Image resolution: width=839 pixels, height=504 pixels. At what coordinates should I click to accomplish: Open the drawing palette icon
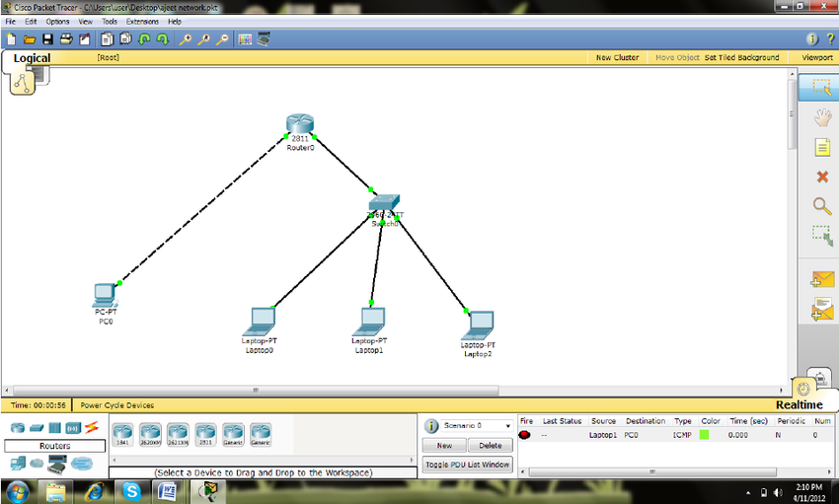(245, 39)
